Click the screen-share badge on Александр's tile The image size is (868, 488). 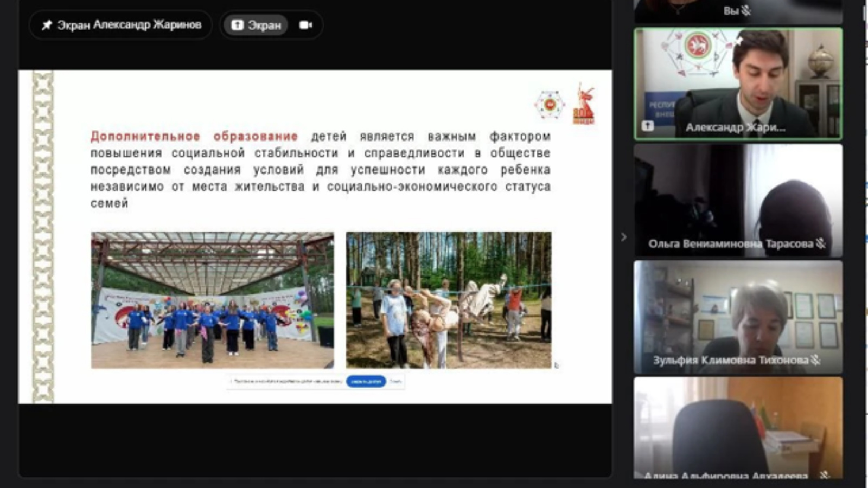point(648,126)
